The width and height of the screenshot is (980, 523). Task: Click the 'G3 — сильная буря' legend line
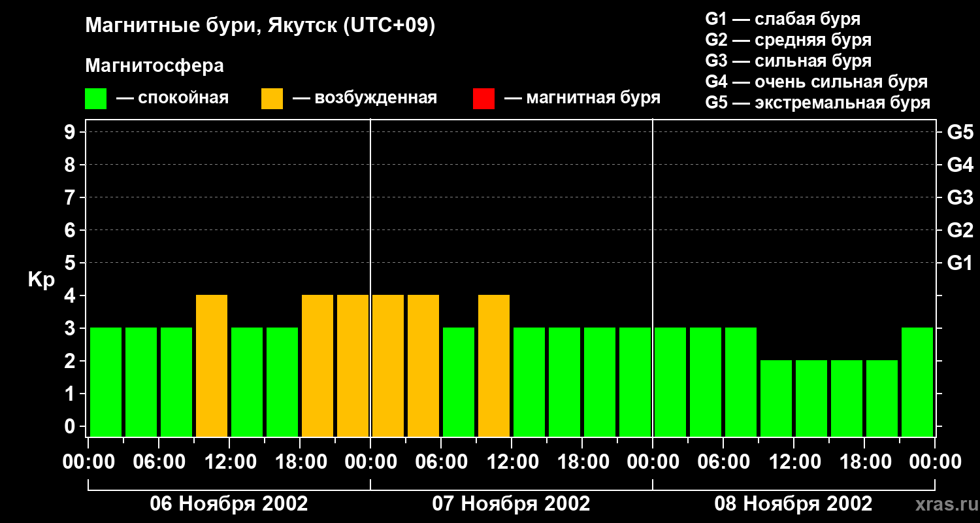tap(788, 61)
